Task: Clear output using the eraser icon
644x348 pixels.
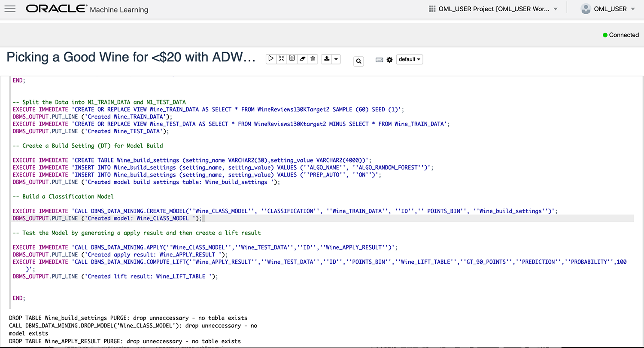Action: (x=302, y=58)
